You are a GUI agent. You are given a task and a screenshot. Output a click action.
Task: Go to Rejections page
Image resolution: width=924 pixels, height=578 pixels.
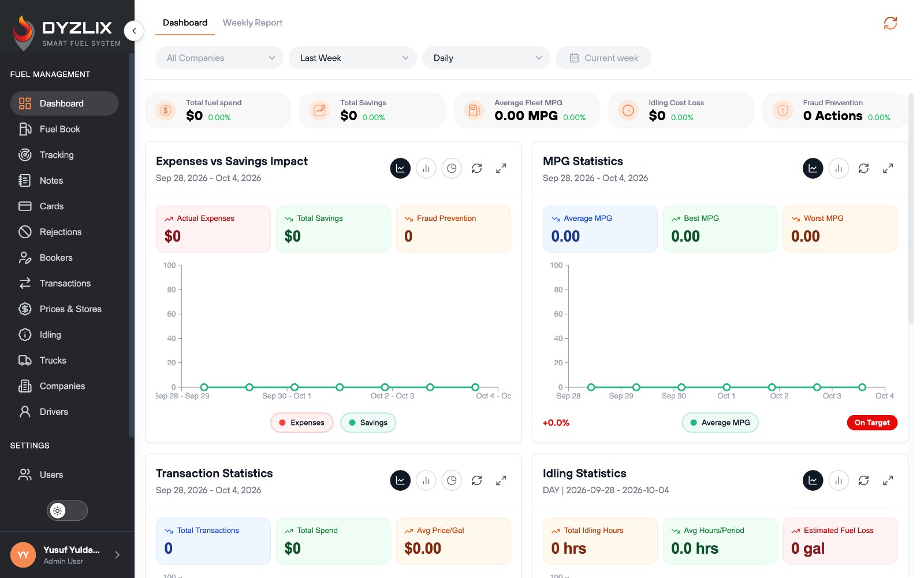[x=64, y=232]
